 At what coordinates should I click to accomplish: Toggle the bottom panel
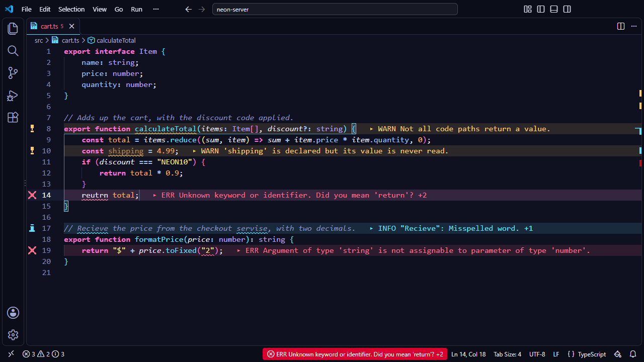(554, 9)
